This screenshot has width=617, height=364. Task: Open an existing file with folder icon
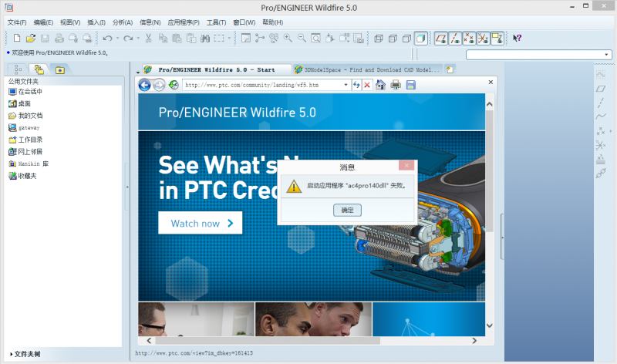pyautogui.click(x=31, y=38)
